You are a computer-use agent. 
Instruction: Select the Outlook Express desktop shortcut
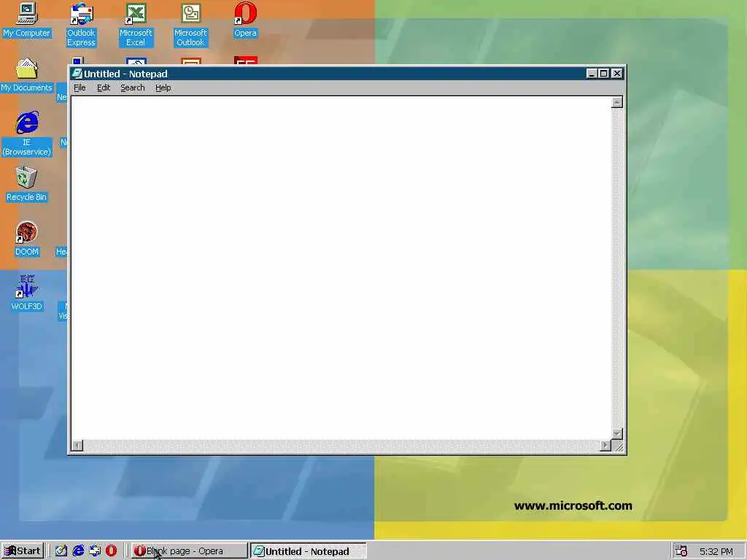click(81, 25)
